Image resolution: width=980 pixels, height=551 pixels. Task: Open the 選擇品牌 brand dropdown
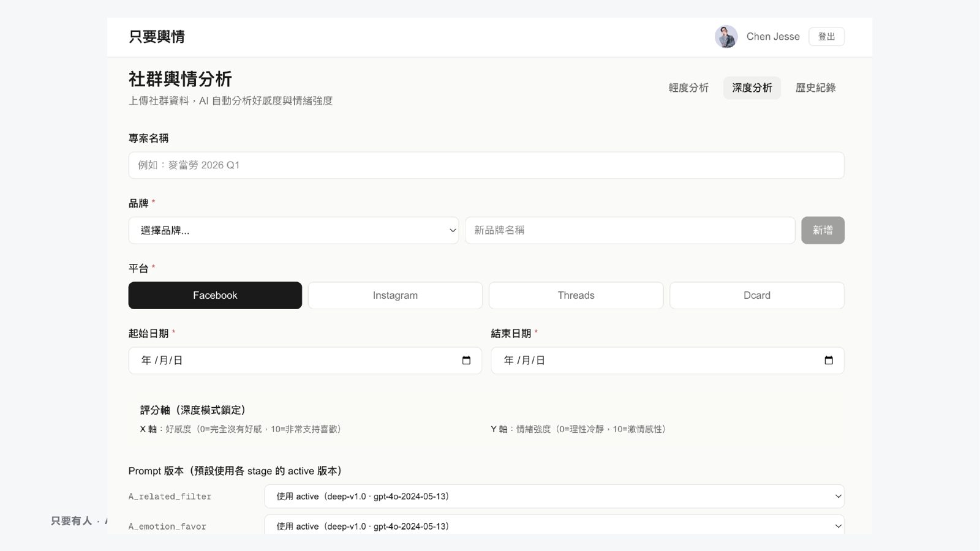tap(293, 230)
